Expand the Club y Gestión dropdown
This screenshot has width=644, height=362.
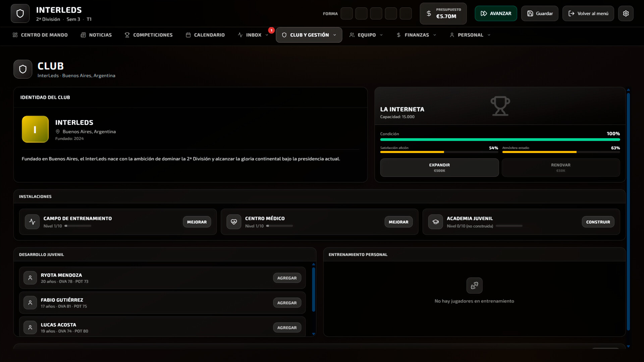[335, 35]
